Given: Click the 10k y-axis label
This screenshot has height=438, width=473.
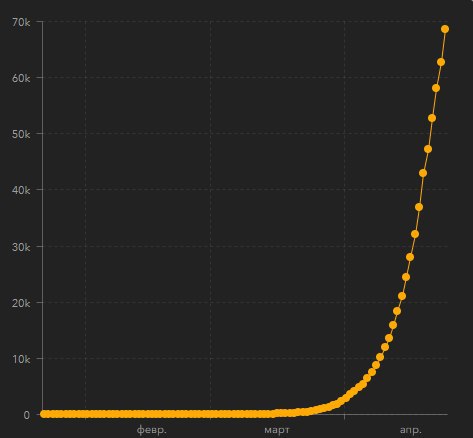Looking at the screenshot, I should [21, 359].
